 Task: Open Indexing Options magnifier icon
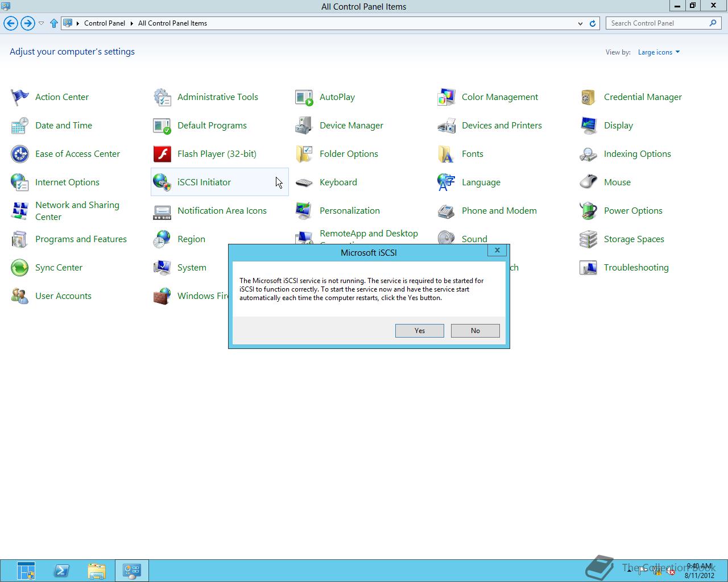(589, 154)
